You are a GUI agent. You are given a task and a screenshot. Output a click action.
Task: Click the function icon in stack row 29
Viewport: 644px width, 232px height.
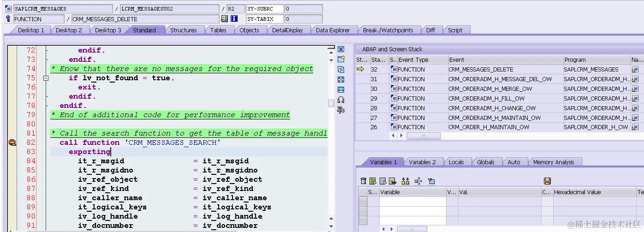[394, 98]
